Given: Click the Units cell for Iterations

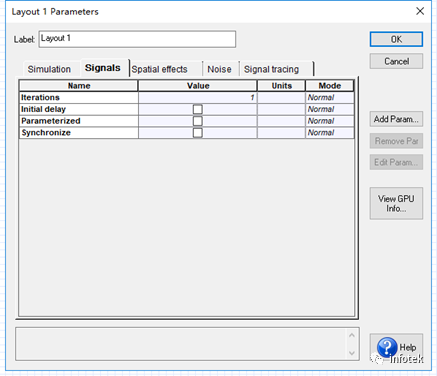Looking at the screenshot, I should click(x=281, y=98).
